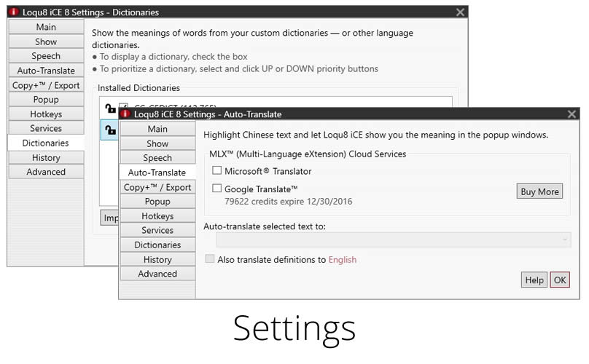Enable the Google Translate checkbox
Image resolution: width=589 pixels, height=364 pixels.
click(x=217, y=189)
